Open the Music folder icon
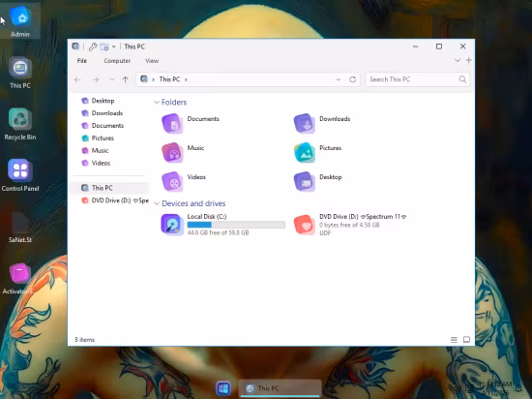The width and height of the screenshot is (532, 399). coord(172,152)
